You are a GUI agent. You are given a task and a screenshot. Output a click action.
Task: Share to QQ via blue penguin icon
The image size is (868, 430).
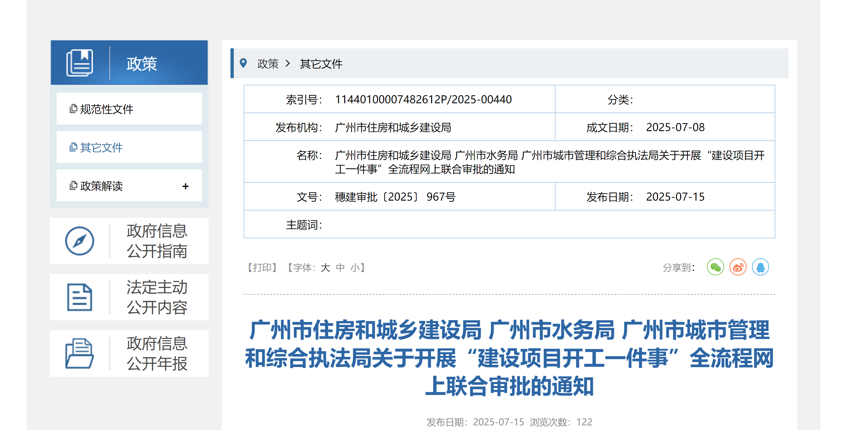pyautogui.click(x=761, y=267)
